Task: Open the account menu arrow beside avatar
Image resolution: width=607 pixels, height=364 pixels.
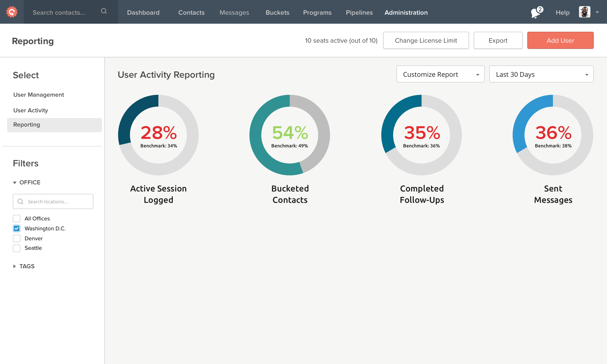Action: coord(597,12)
